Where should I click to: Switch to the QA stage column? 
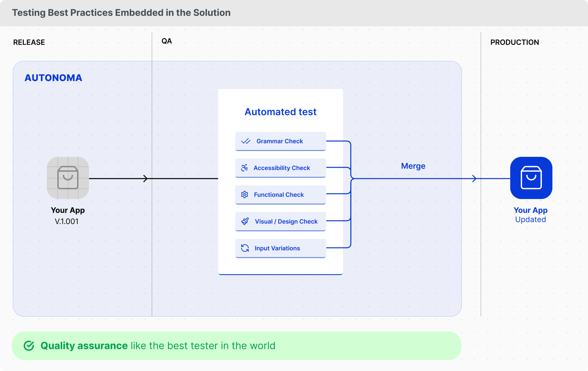click(166, 41)
